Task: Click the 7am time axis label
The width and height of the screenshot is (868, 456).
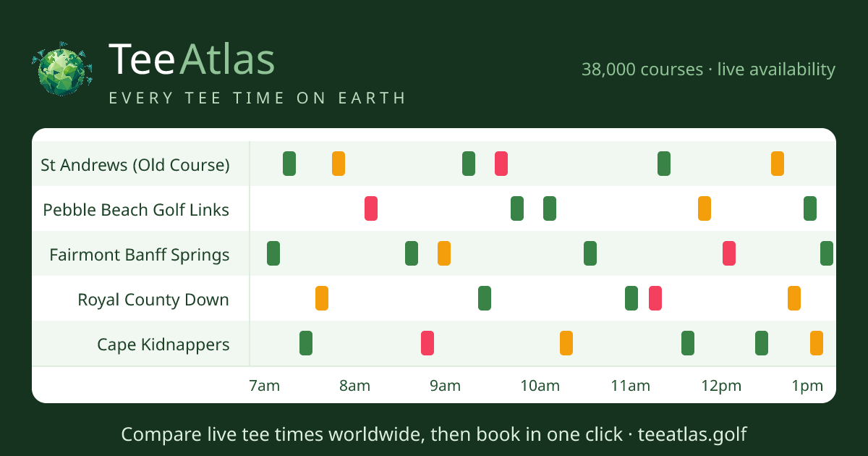Action: pyautogui.click(x=264, y=386)
